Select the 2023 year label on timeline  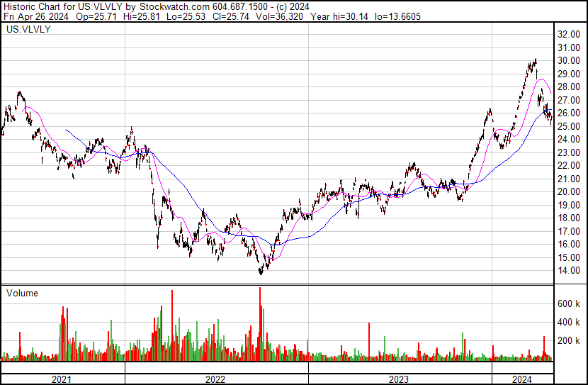[400, 379]
